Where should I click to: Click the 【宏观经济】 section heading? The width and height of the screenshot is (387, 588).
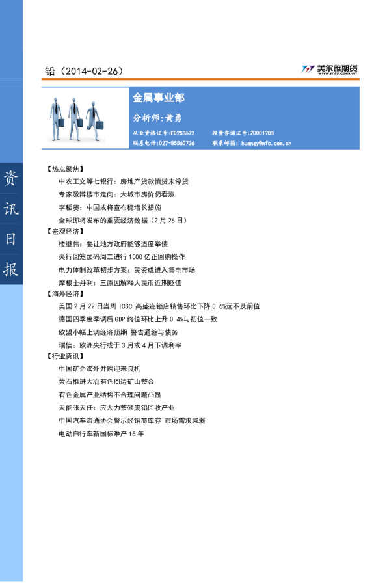point(66,232)
